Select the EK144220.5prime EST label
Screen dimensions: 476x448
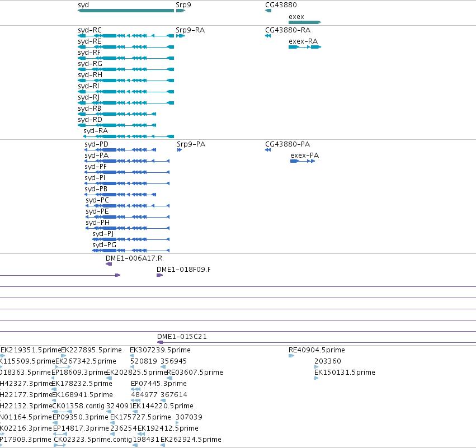[x=163, y=406]
